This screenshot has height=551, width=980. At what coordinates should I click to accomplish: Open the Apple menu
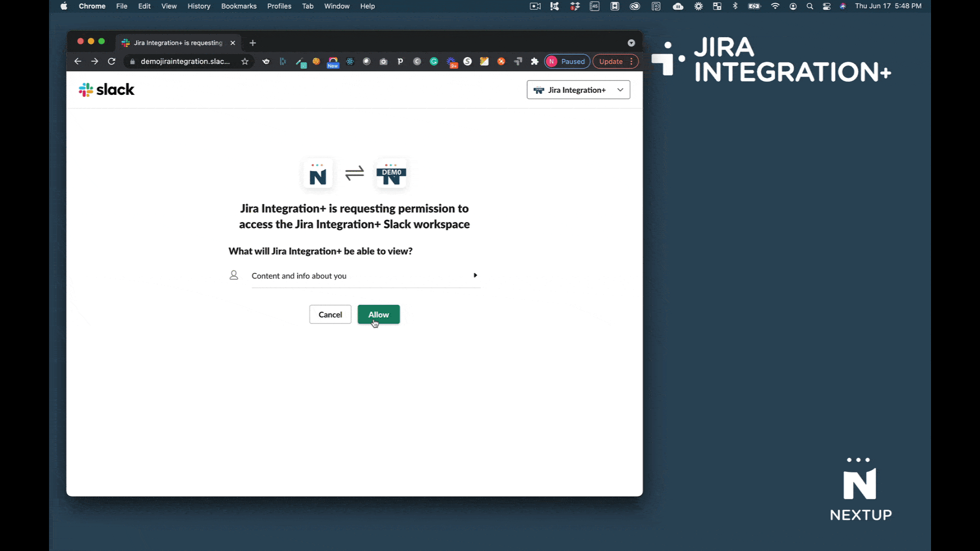click(64, 6)
